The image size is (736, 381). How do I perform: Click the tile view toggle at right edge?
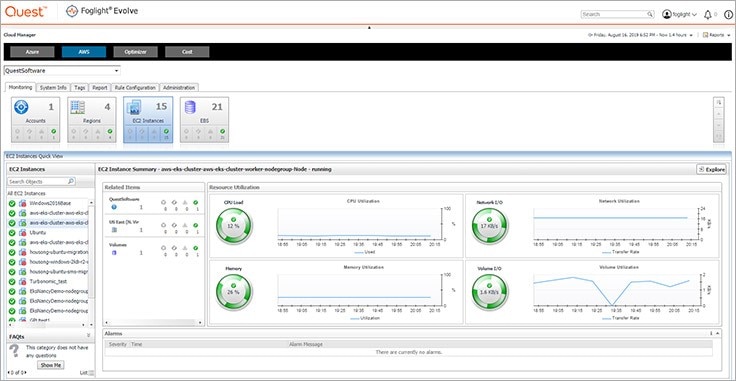718,102
